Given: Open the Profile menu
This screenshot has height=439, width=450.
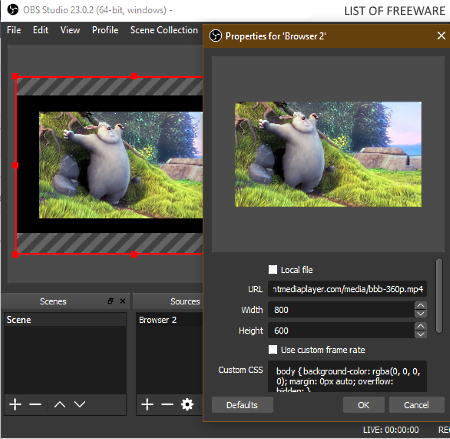Looking at the screenshot, I should click(105, 30).
